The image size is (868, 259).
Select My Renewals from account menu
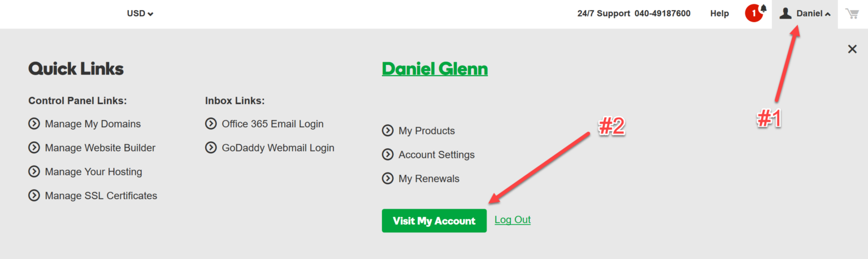[428, 179]
